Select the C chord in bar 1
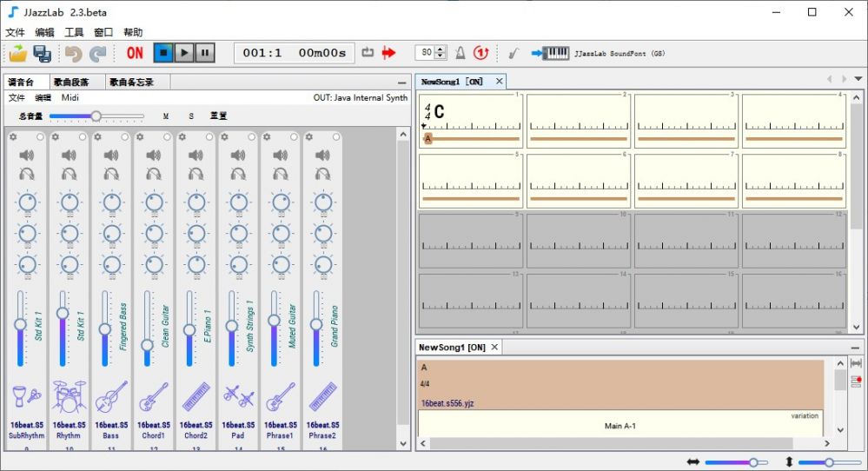 (x=439, y=112)
